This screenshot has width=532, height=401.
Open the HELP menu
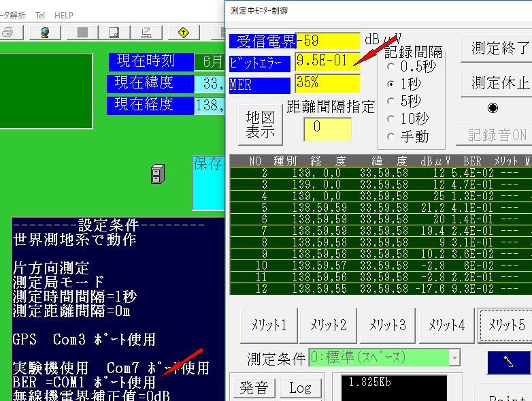(x=64, y=15)
